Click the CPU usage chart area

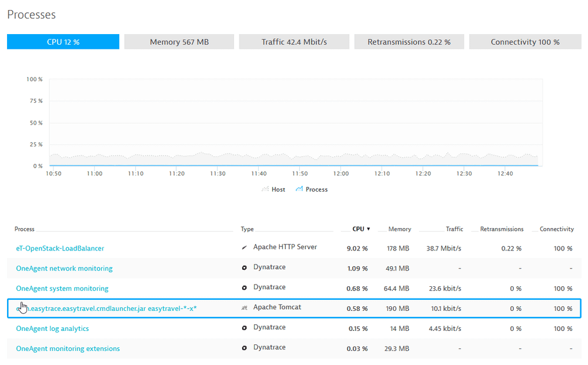coord(294,123)
